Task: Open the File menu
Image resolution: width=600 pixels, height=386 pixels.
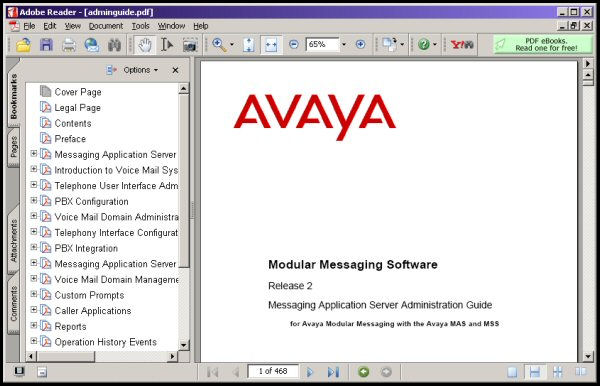Action: pos(29,26)
